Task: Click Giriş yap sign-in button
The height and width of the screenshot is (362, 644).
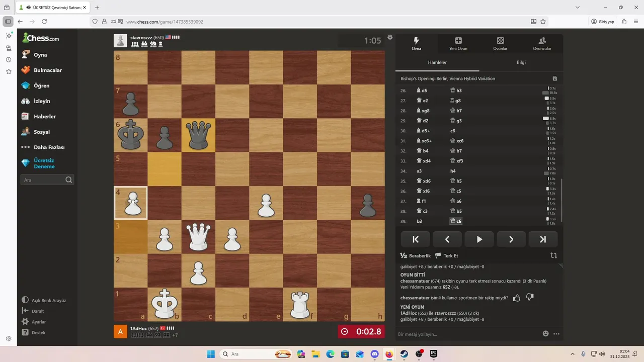Action: tap(603, 22)
